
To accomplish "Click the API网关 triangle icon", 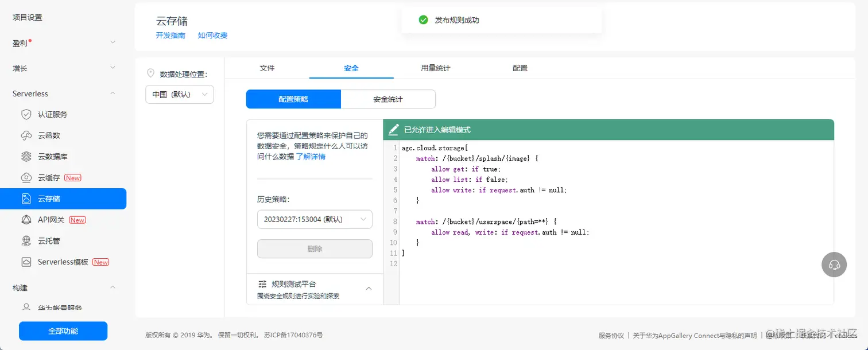I will tap(26, 220).
